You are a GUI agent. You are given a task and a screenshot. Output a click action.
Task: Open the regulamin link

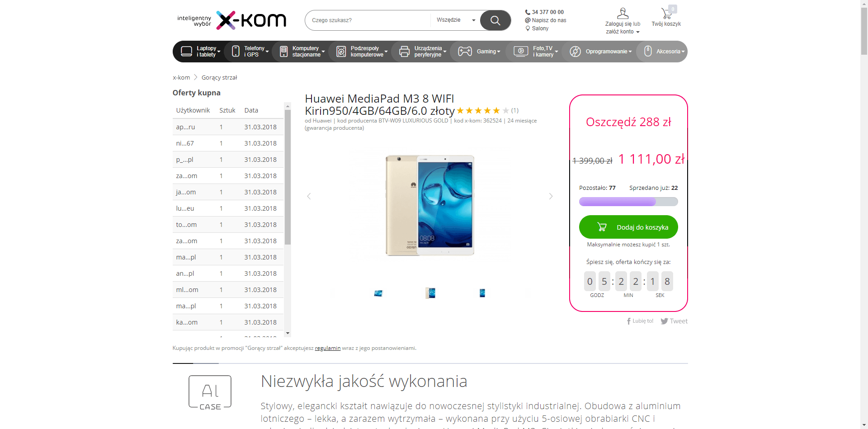pos(327,348)
